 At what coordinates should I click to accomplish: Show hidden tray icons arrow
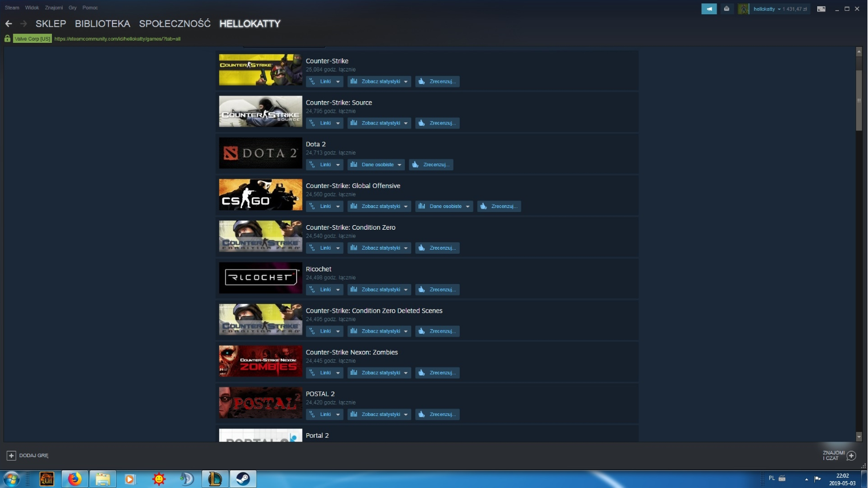point(806,479)
